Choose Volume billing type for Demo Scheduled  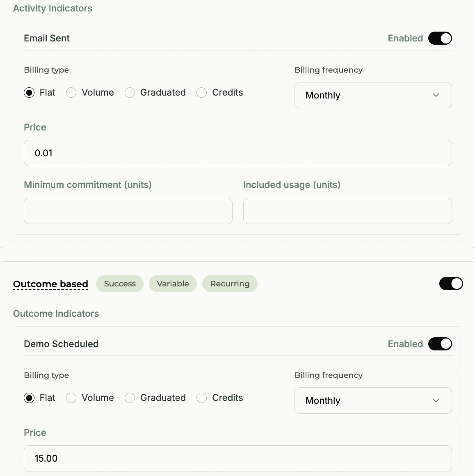pos(71,398)
